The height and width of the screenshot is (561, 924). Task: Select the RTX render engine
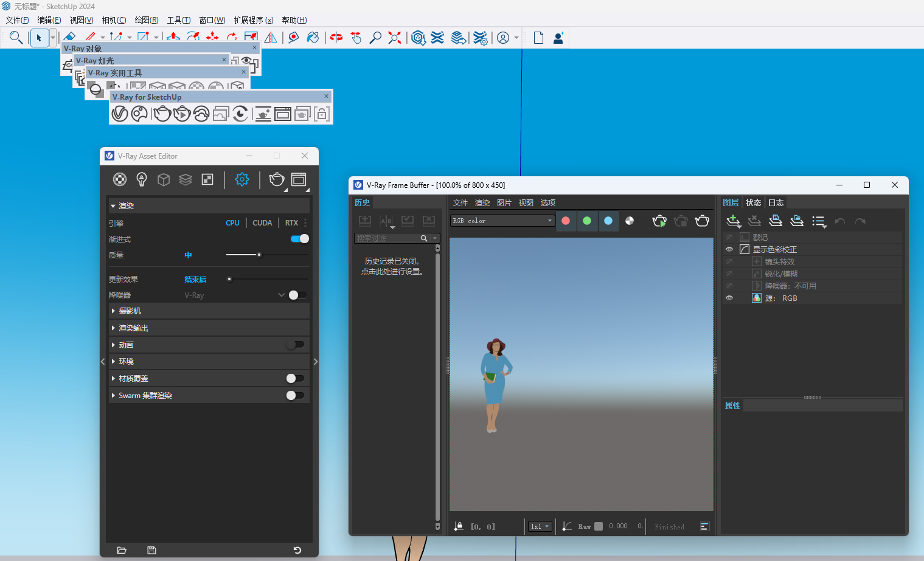coord(291,223)
